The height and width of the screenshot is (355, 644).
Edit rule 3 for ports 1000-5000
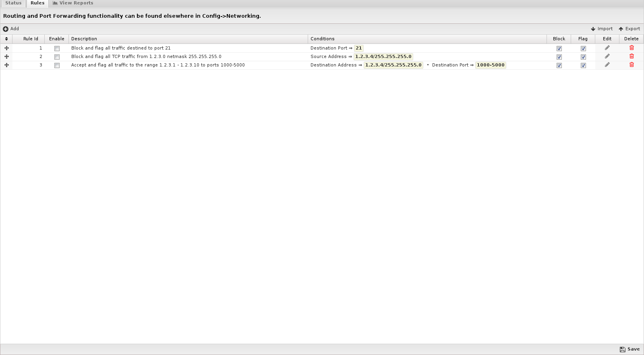607,65
